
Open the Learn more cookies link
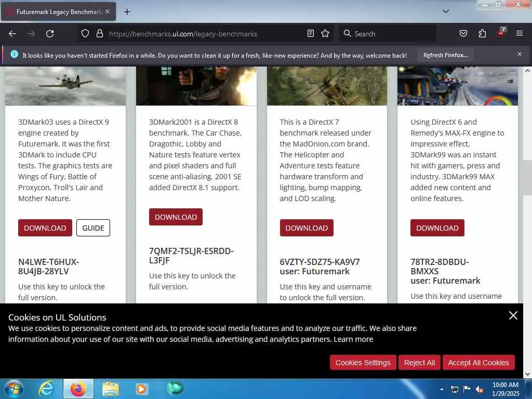[x=353, y=339]
